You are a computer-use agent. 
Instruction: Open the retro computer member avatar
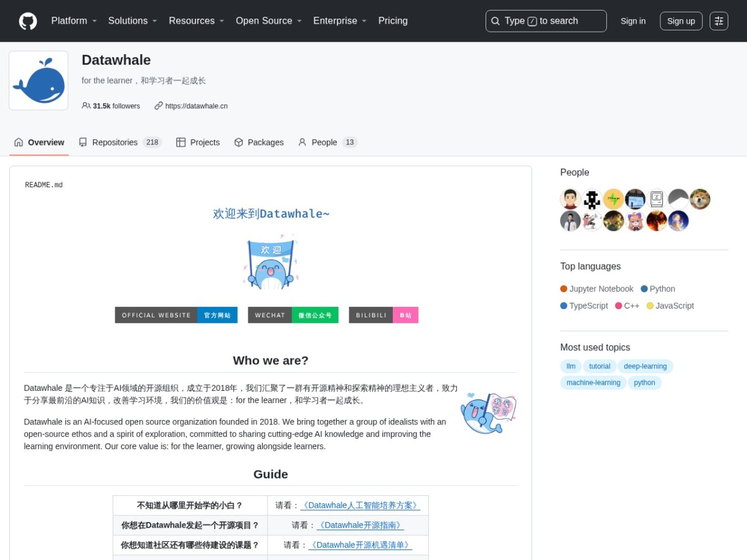pos(657,199)
